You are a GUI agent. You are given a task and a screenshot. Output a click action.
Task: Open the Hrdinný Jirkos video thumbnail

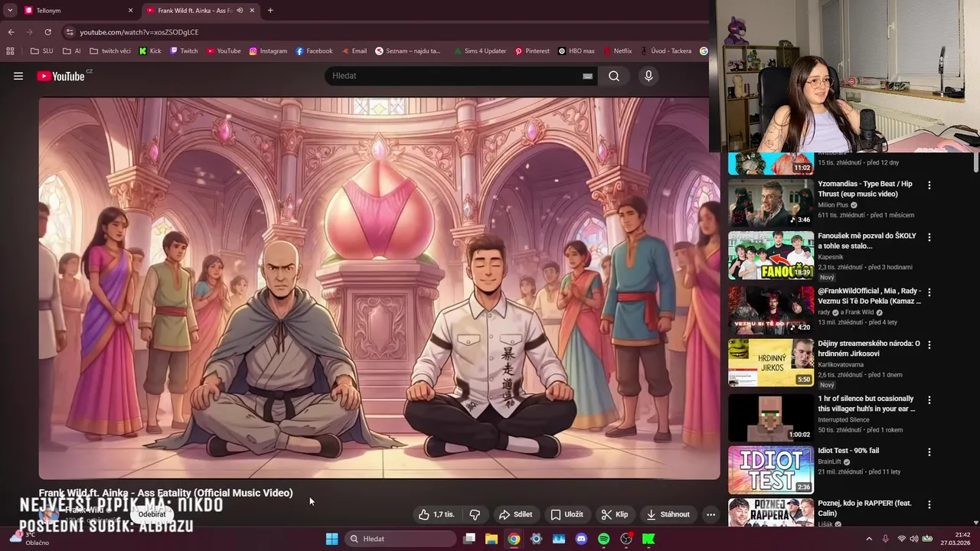770,363
